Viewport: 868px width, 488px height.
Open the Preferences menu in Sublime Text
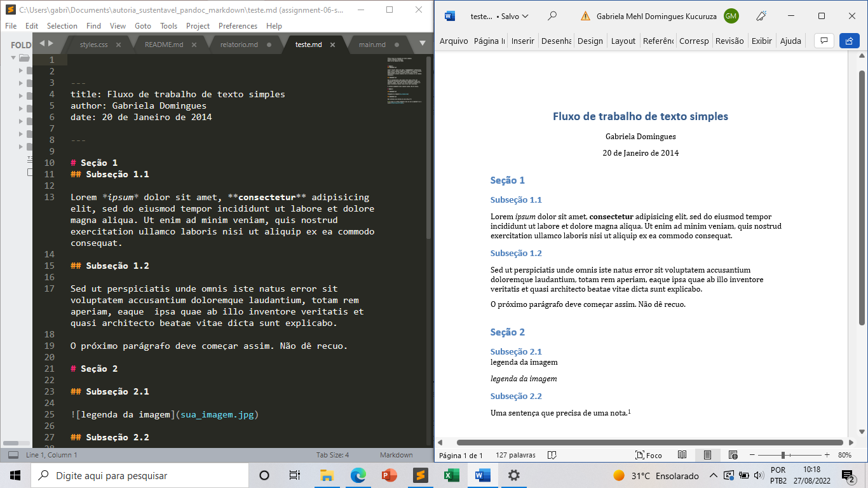tap(238, 26)
